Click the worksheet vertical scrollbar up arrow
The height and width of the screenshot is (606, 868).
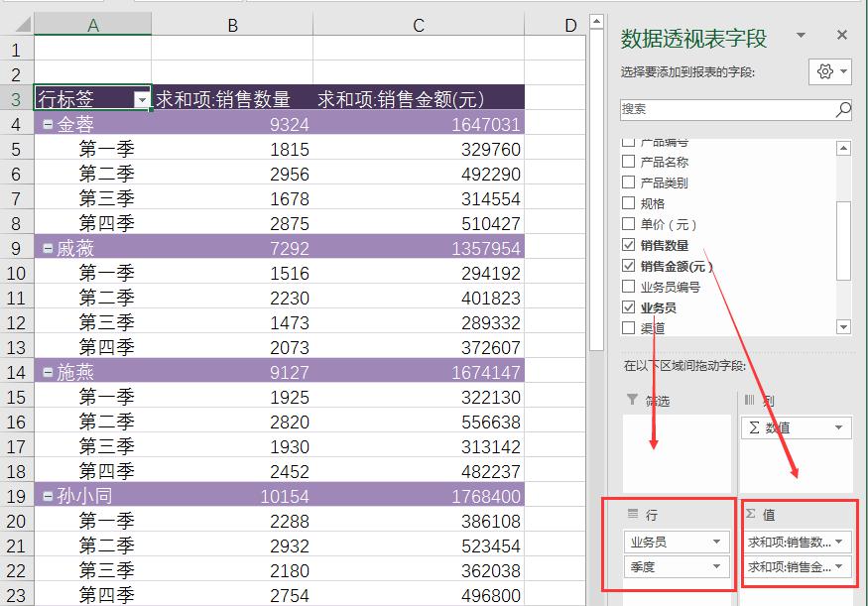(x=596, y=22)
